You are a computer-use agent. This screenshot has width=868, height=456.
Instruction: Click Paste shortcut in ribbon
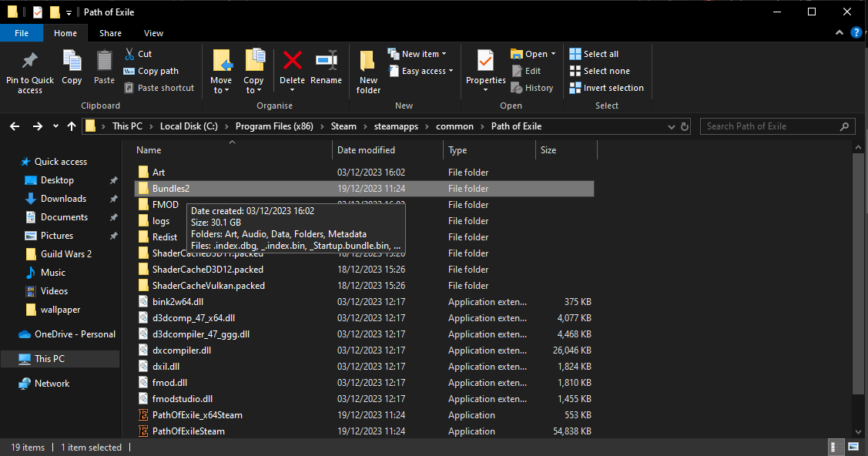coord(159,88)
